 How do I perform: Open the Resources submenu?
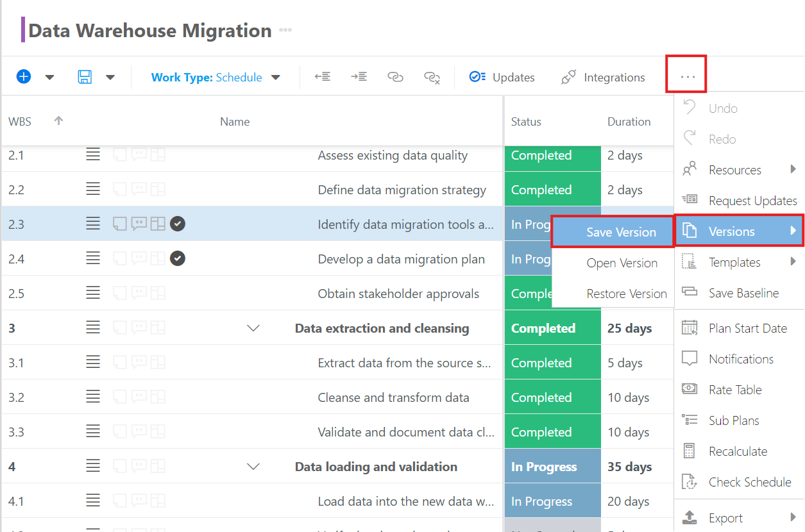[739, 170]
